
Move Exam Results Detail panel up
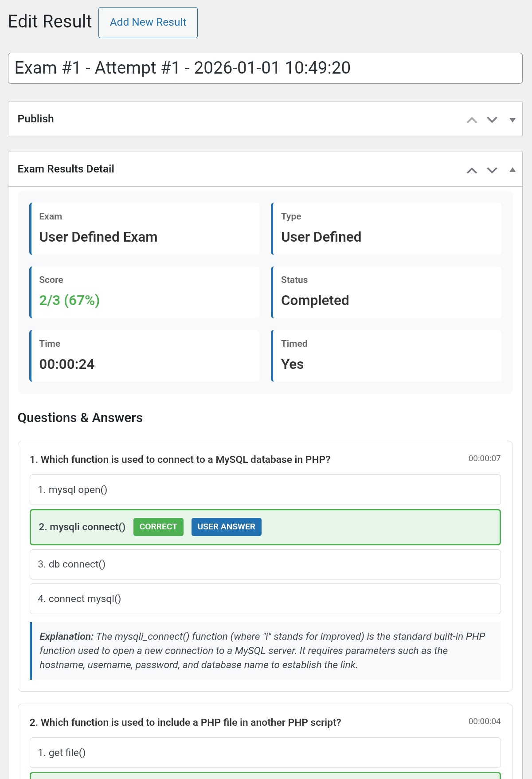click(472, 170)
